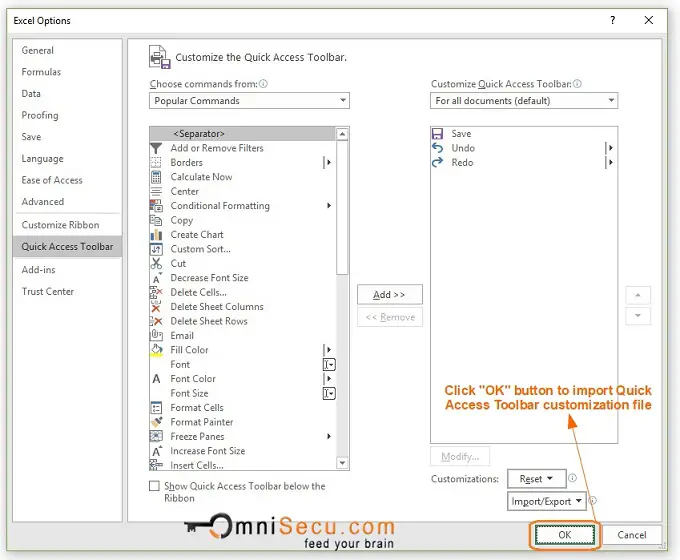This screenshot has width=680, height=560.
Task: Click the Borders command icon
Action: (x=156, y=163)
